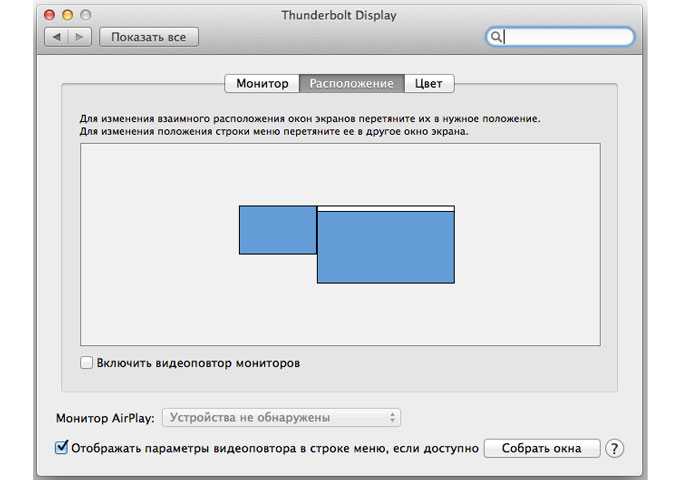
Task: Click the Показать все button
Action: [149, 37]
